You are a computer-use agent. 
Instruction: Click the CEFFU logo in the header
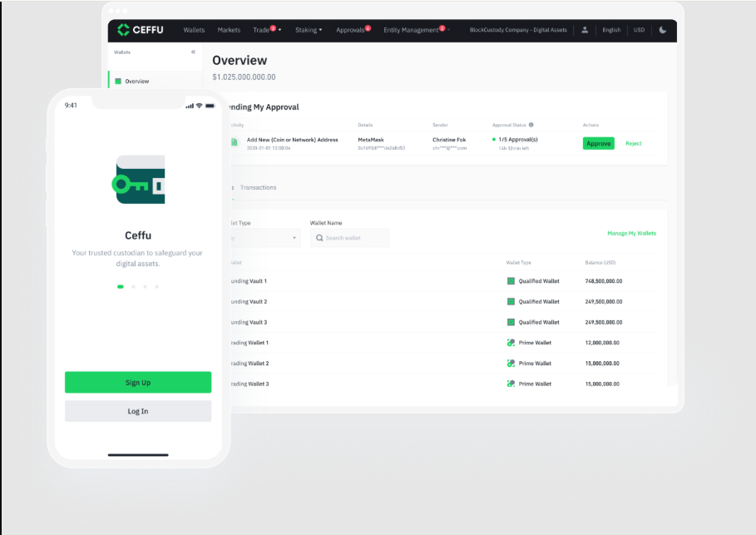(x=141, y=30)
